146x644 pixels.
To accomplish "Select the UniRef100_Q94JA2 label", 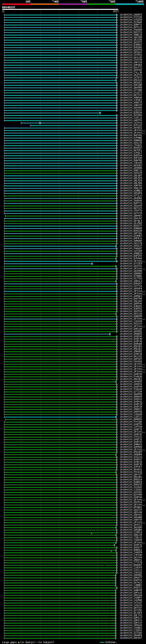I will (x=131, y=218).
